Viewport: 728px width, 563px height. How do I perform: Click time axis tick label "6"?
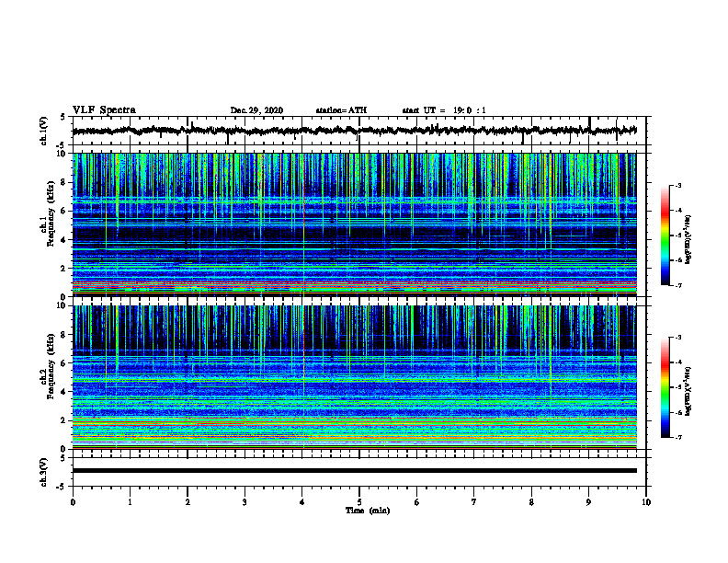(417, 502)
